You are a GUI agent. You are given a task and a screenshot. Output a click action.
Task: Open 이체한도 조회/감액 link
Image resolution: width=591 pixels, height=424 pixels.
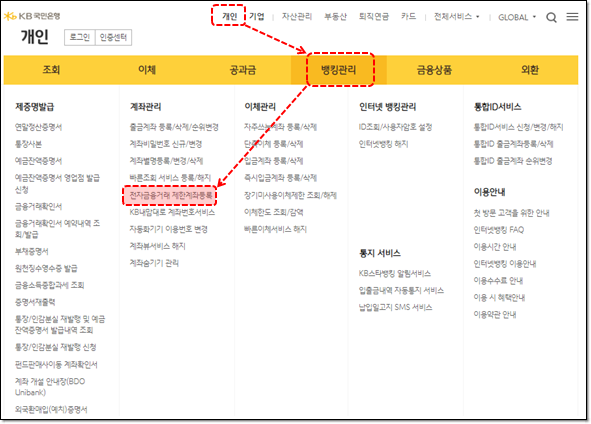pyautogui.click(x=274, y=212)
